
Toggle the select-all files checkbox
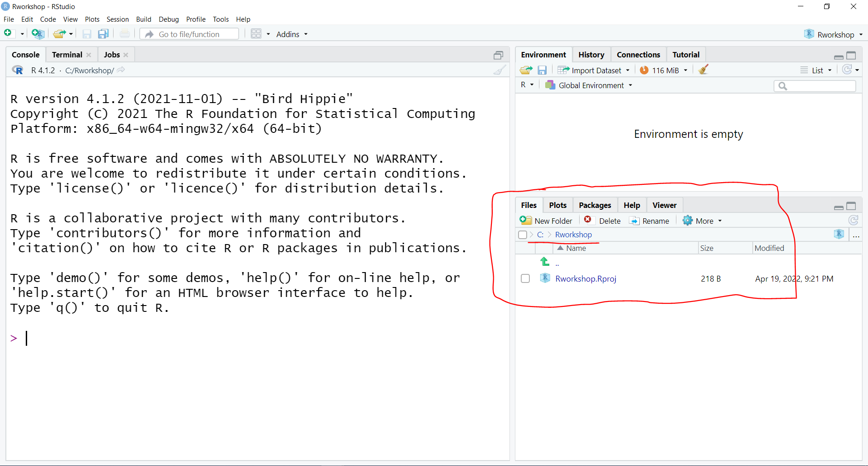pos(523,235)
